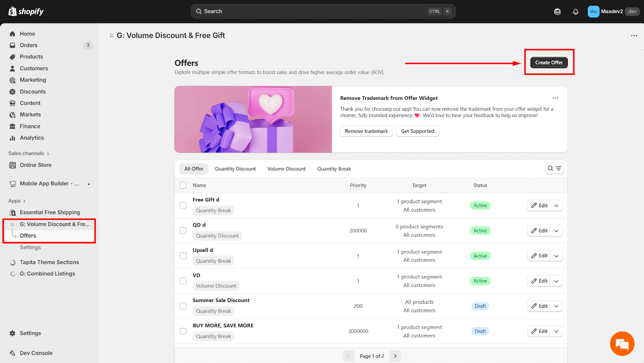This screenshot has height=363, width=644.
Task: Edit the VD offer
Action: coord(539,281)
